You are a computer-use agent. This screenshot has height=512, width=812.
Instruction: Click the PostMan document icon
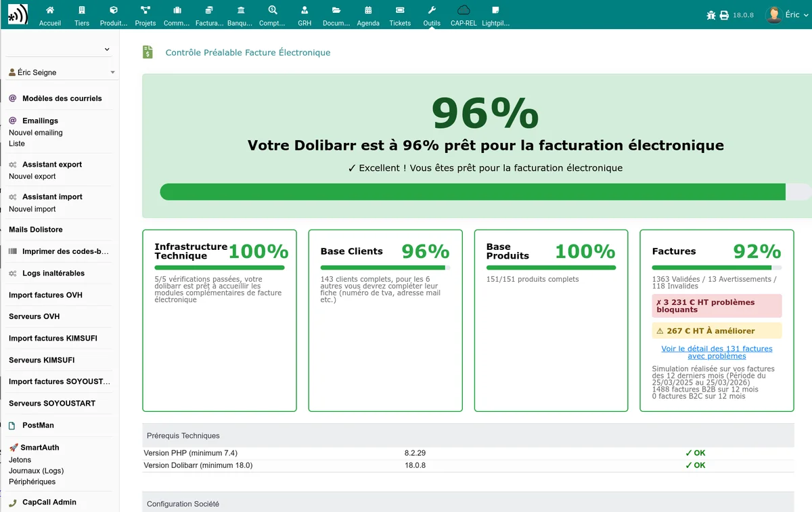tap(12, 425)
